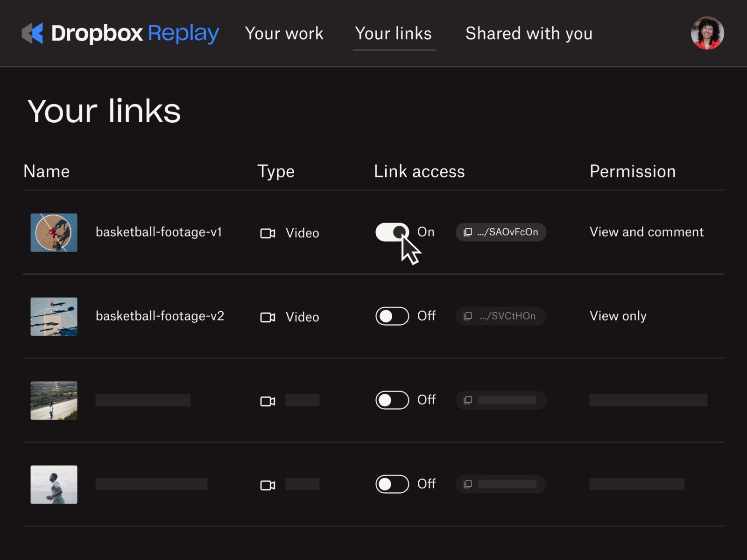Screen dimensions: 747x560
Task: Click the copy icon next to .../SAOvFcOn
Action: (x=467, y=232)
